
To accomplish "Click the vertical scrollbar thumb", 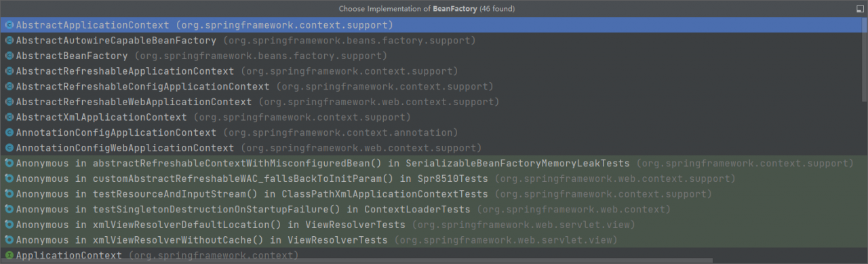I will pos(865,60).
